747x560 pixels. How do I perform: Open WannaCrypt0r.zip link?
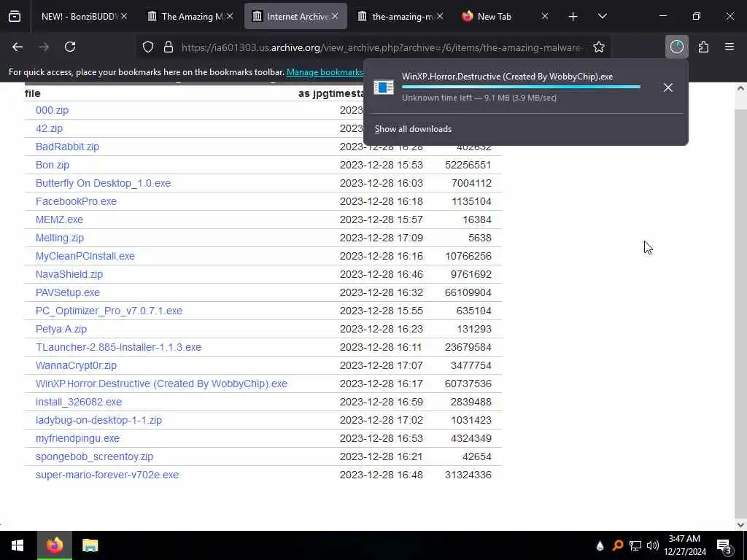[76, 366]
